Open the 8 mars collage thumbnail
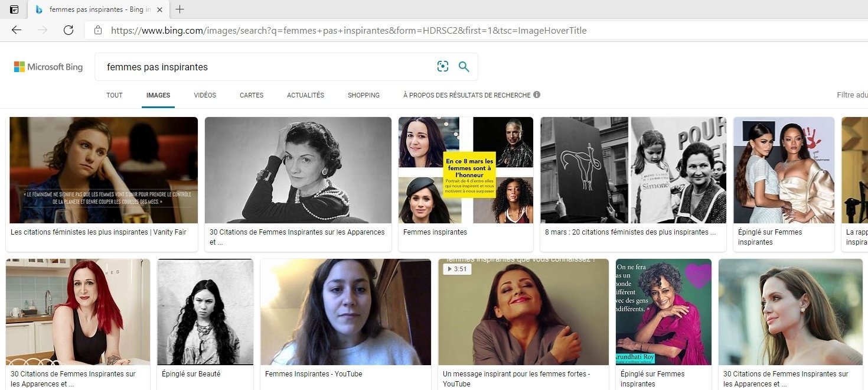The height and width of the screenshot is (390, 868). [466, 170]
